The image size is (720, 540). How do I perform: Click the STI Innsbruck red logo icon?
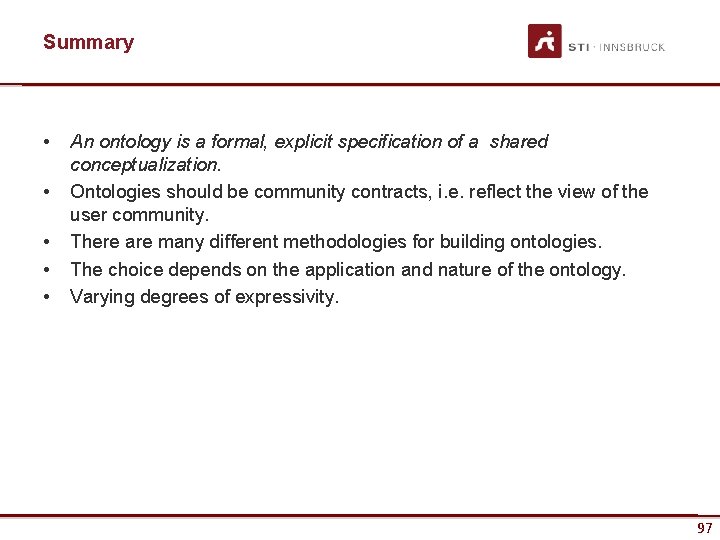(x=545, y=41)
